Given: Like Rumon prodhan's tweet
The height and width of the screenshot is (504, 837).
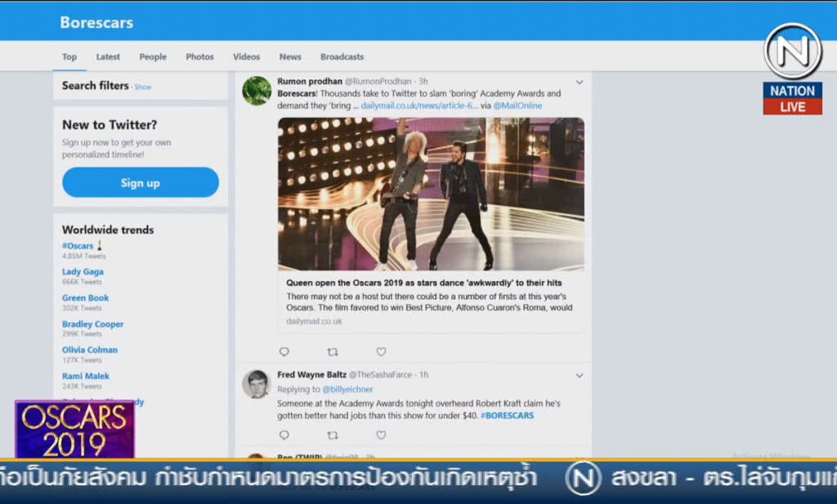Looking at the screenshot, I should coord(381,352).
